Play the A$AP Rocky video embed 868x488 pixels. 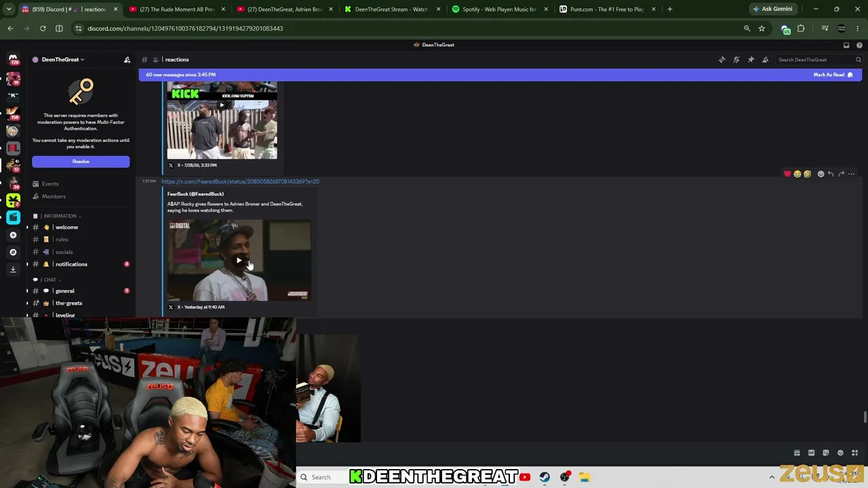239,260
